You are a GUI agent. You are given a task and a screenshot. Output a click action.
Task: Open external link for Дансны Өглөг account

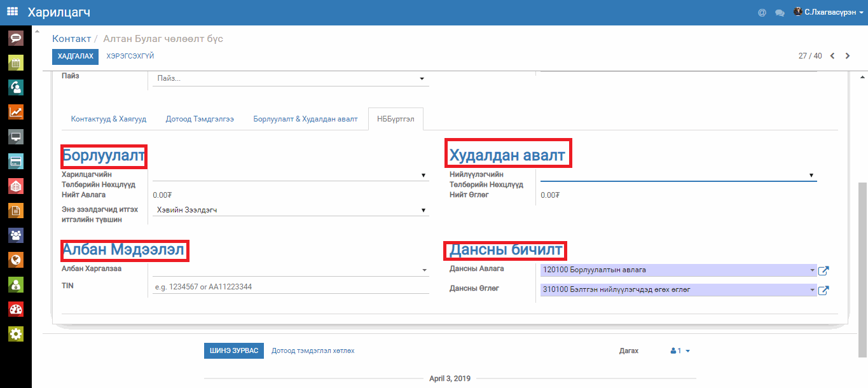click(823, 291)
